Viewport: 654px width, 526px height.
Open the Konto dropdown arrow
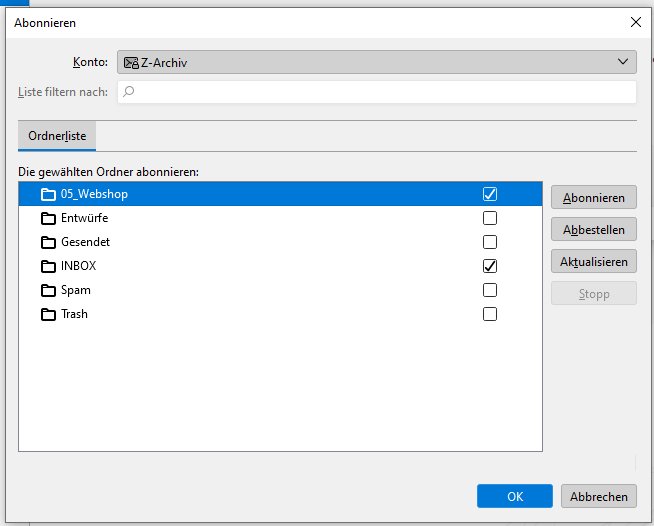(x=623, y=62)
